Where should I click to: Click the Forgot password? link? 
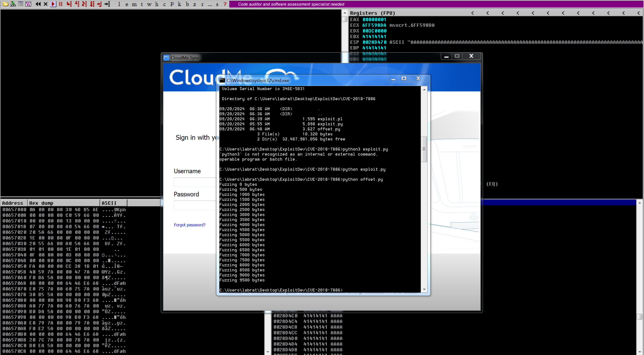point(190,225)
